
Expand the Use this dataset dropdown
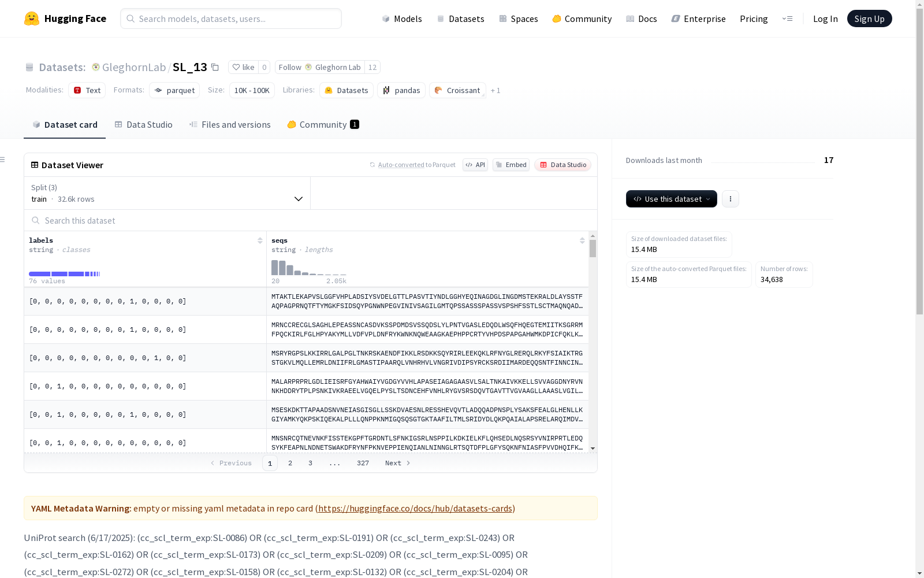tap(672, 199)
